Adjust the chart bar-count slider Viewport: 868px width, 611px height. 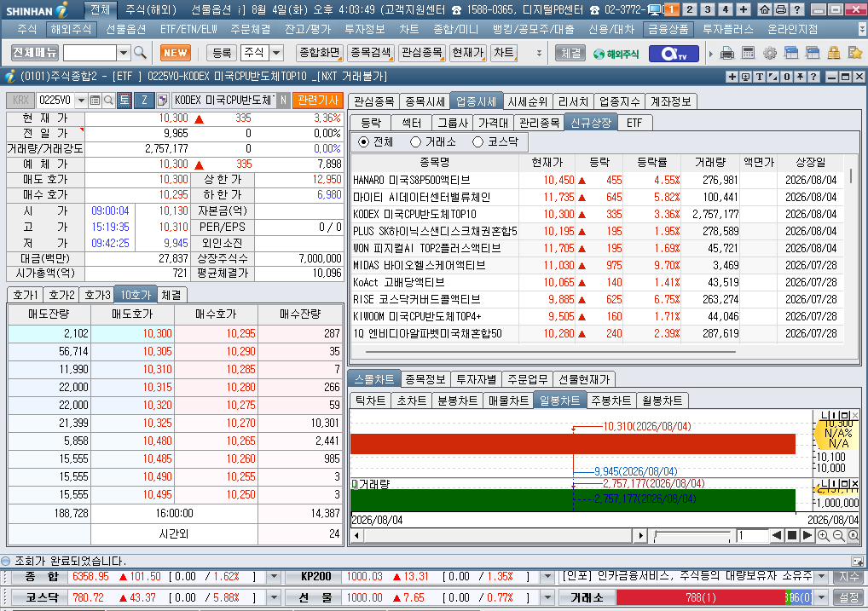[692, 536]
